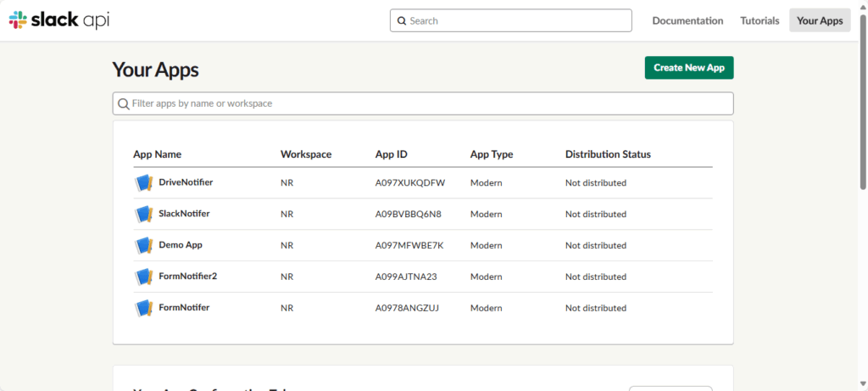Click Not distributed status for SlackNotifer
This screenshot has height=391, width=868.
click(596, 214)
